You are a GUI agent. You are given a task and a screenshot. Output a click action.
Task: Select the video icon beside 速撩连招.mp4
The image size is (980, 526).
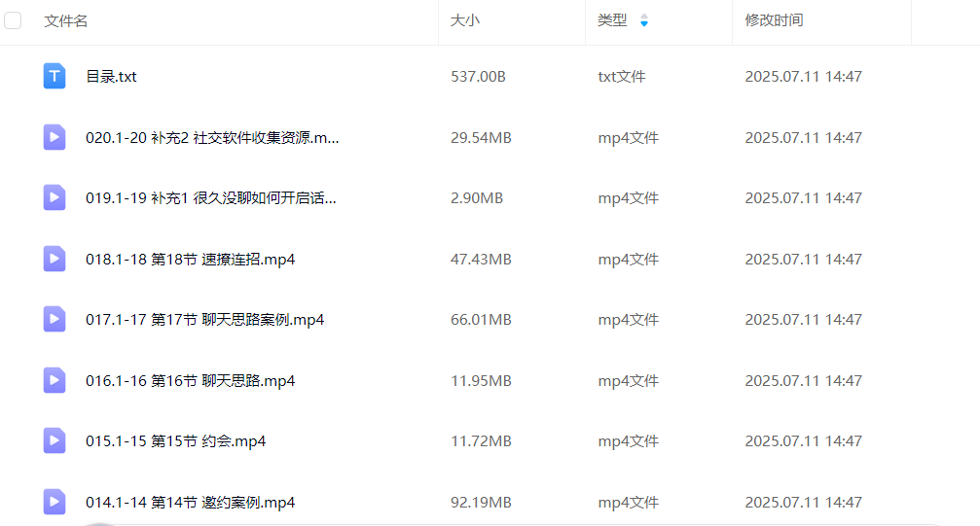(x=54, y=259)
